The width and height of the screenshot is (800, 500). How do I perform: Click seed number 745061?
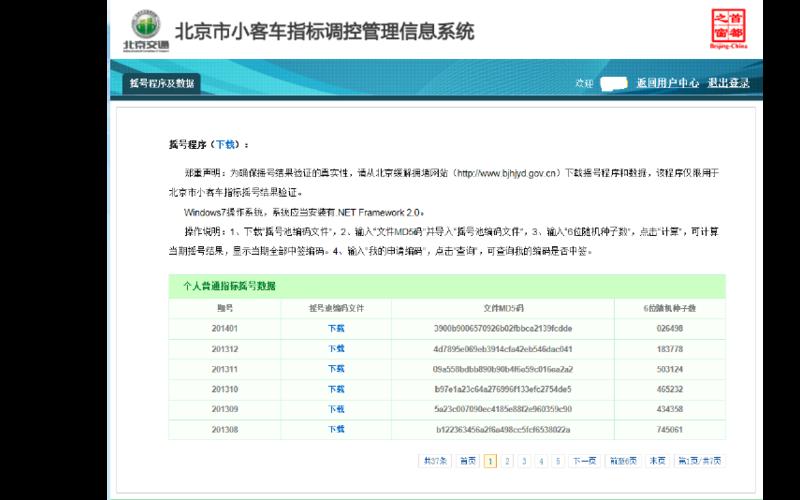669,430
